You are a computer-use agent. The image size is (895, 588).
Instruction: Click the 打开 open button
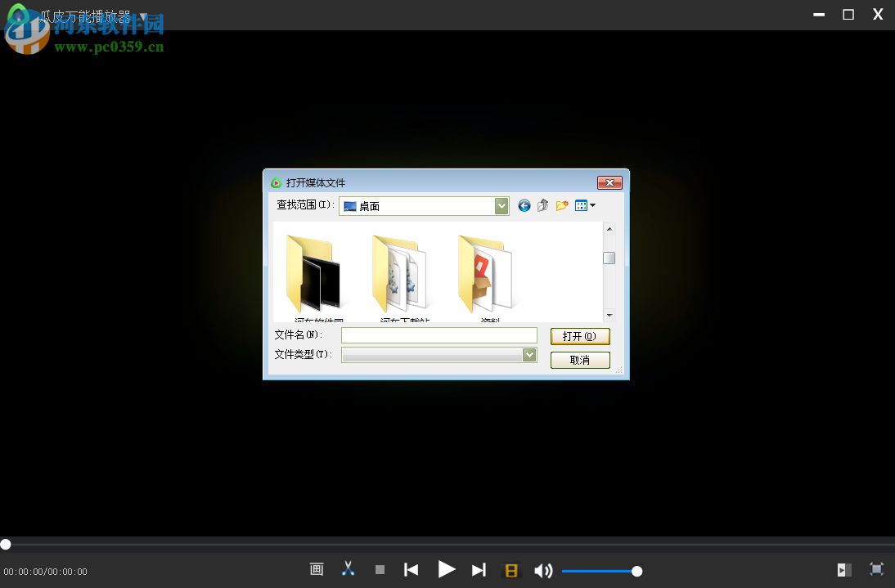point(580,336)
